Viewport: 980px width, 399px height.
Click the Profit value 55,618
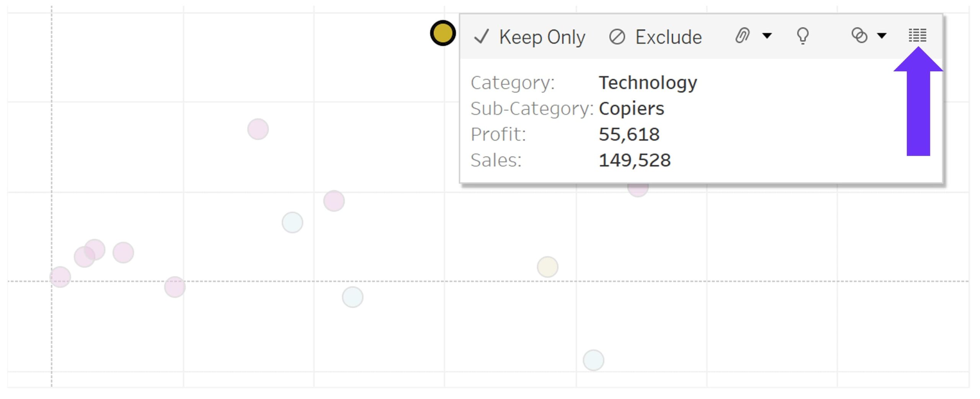tap(629, 134)
